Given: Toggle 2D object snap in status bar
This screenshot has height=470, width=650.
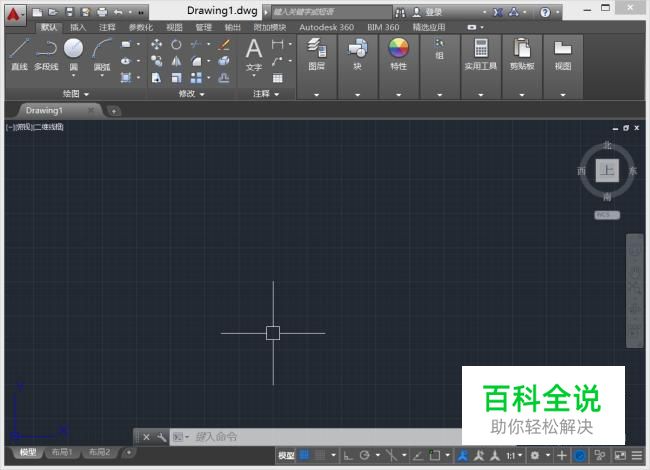Looking at the screenshot, I should coord(434,455).
